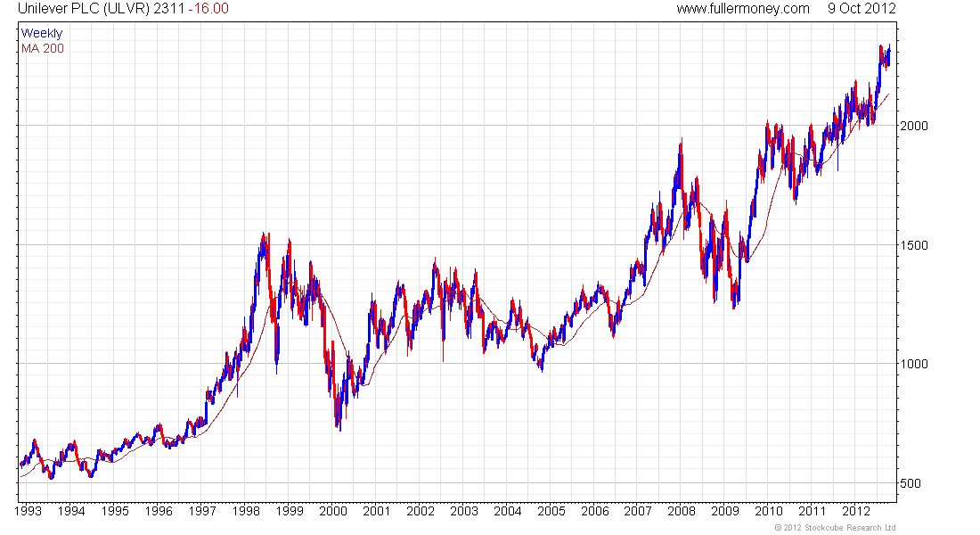Click the Stockcube Research Ltd copyright text

pos(835,528)
